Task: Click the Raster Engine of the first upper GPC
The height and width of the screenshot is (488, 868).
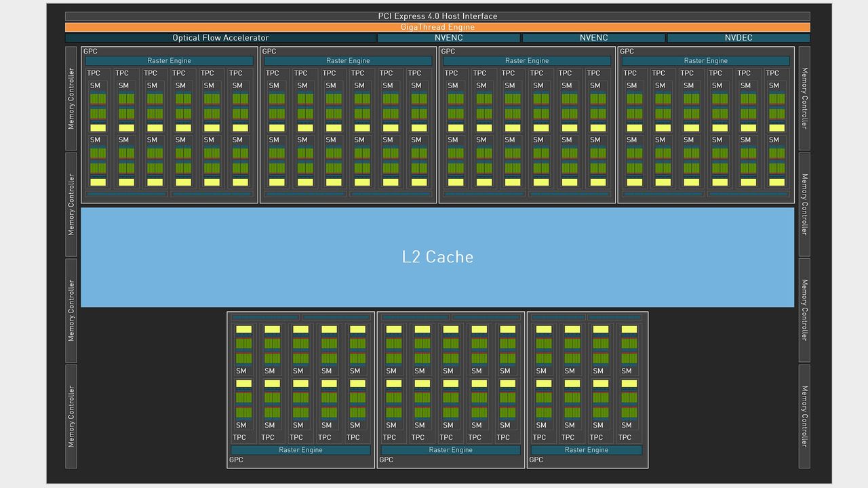Action: pos(170,61)
